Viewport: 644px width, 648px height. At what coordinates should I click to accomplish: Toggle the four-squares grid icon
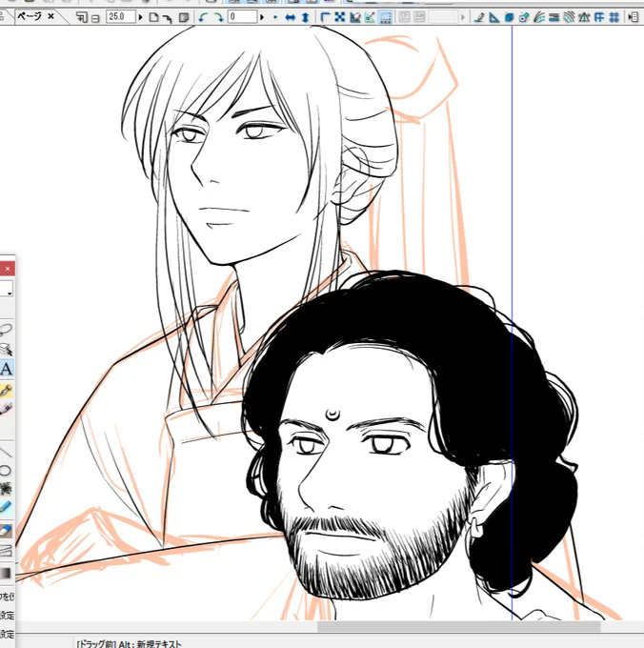point(340,17)
